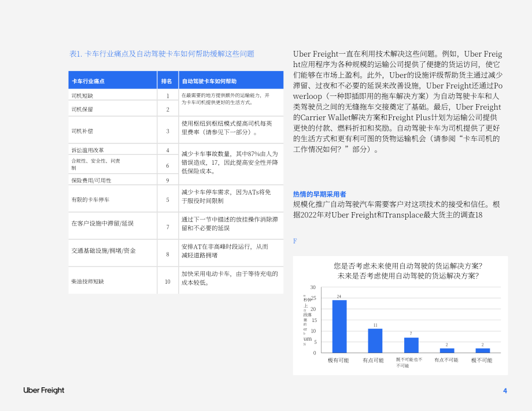Click rank 4 beside 诉讼滥用改革

coord(168,150)
